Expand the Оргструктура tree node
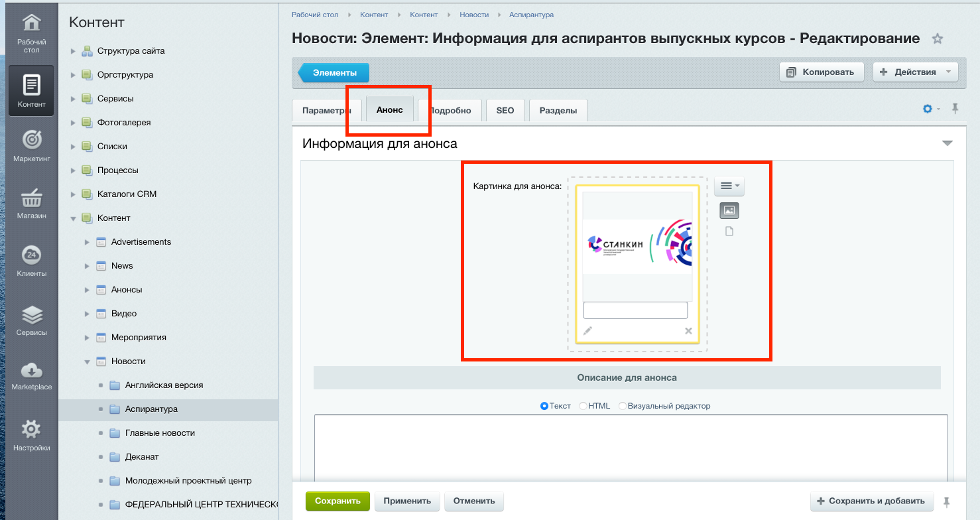This screenshot has height=520, width=980. tap(73, 75)
